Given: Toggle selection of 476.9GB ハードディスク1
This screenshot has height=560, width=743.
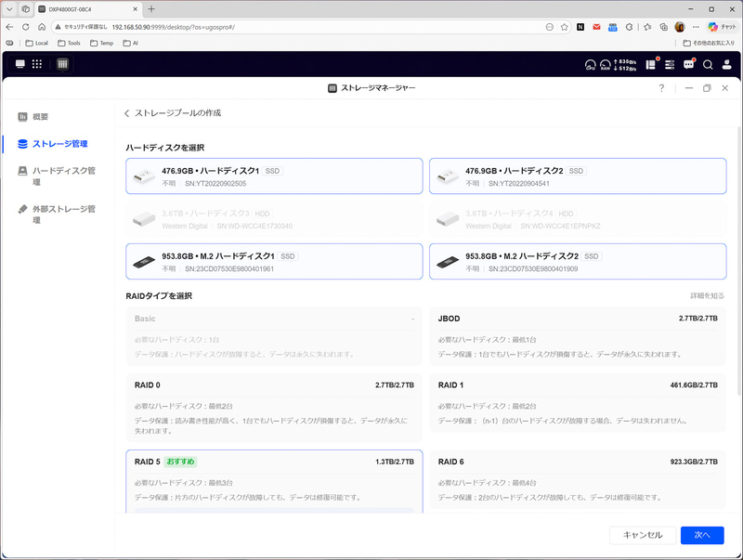Looking at the screenshot, I should coord(274,176).
